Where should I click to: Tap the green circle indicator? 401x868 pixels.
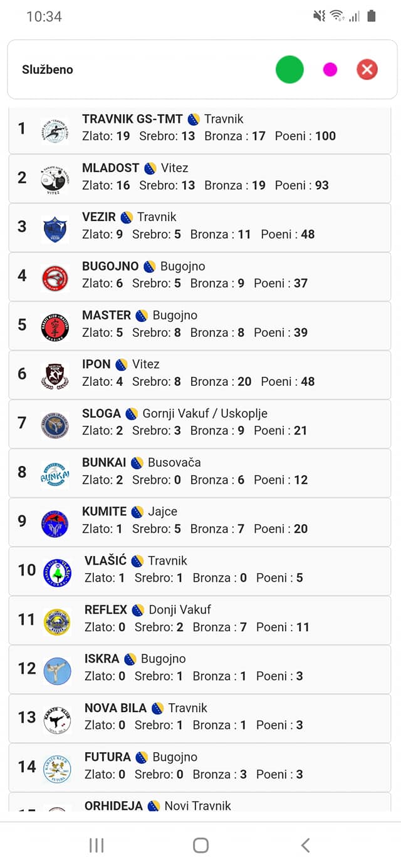289,70
